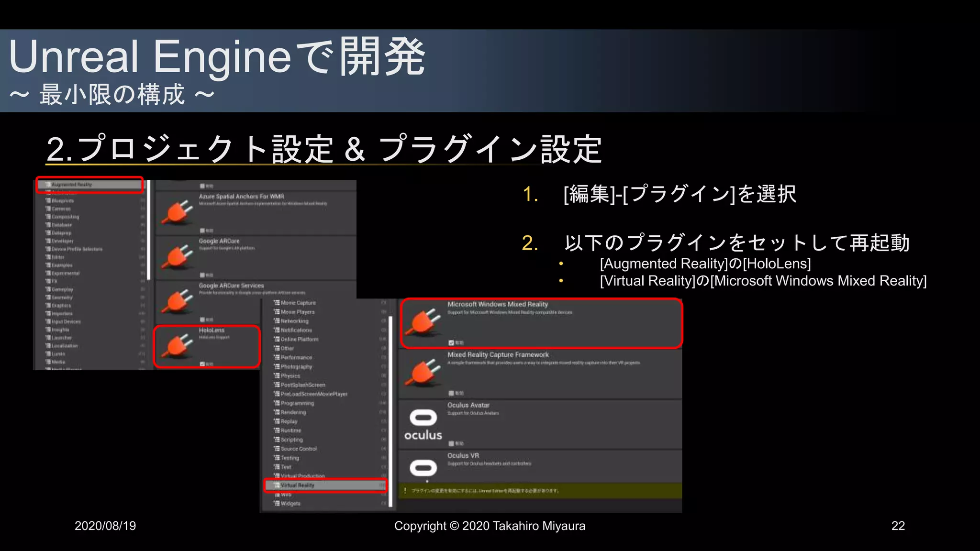
Task: Click the category icon beside Movie Capture
Action: click(x=277, y=303)
